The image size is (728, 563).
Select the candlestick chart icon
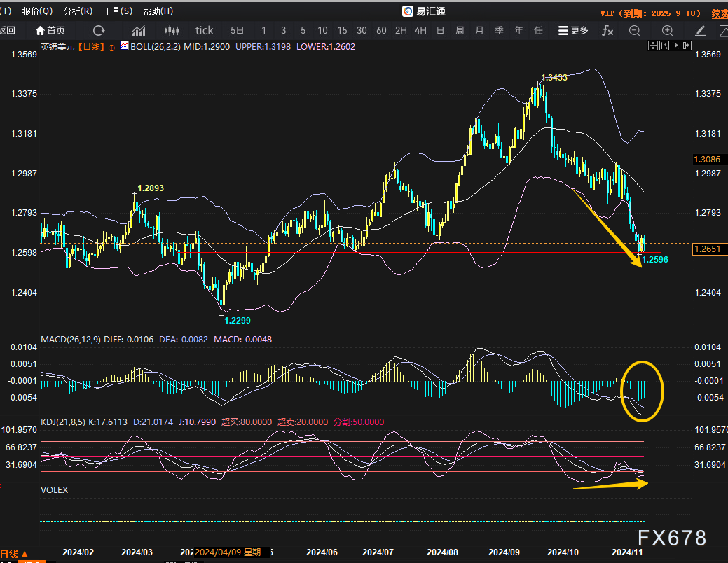point(172,30)
